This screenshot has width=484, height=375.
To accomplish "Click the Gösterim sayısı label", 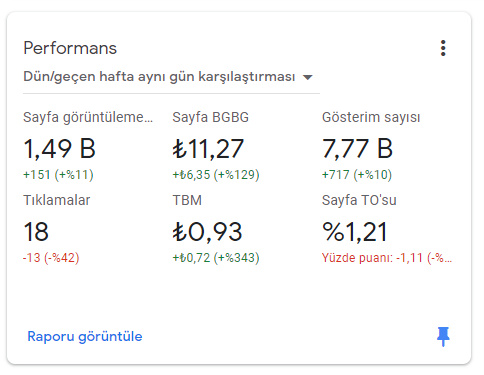I will (x=371, y=117).
